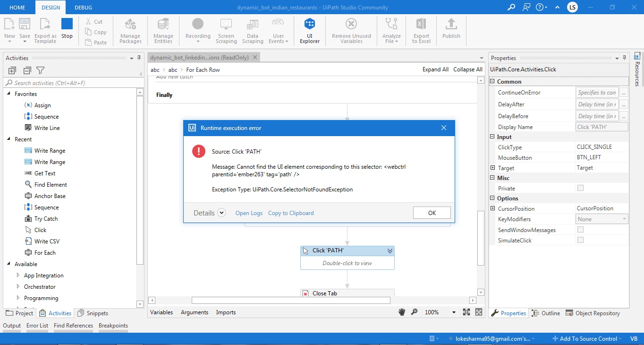The width and height of the screenshot is (644, 345).
Task: Open the Snippets panel tab
Action: pos(93,313)
